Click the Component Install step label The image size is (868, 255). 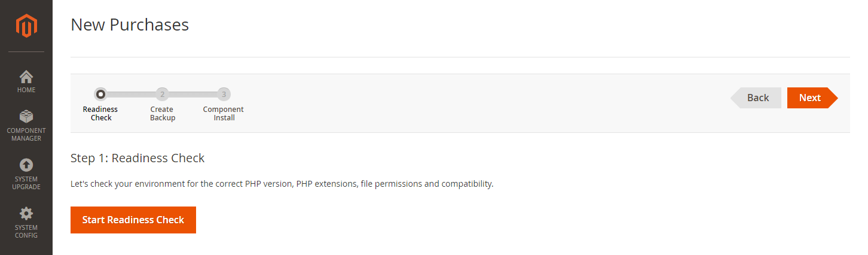pyautogui.click(x=224, y=114)
